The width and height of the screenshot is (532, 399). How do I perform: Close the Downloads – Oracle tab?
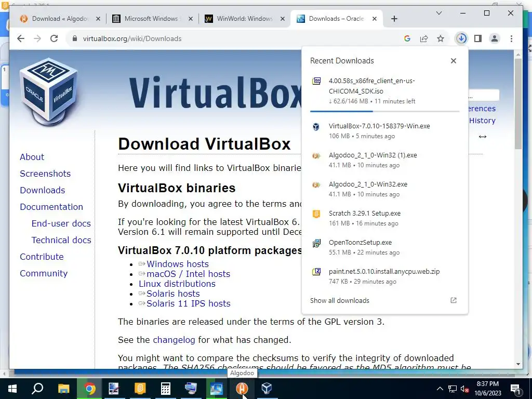click(375, 19)
